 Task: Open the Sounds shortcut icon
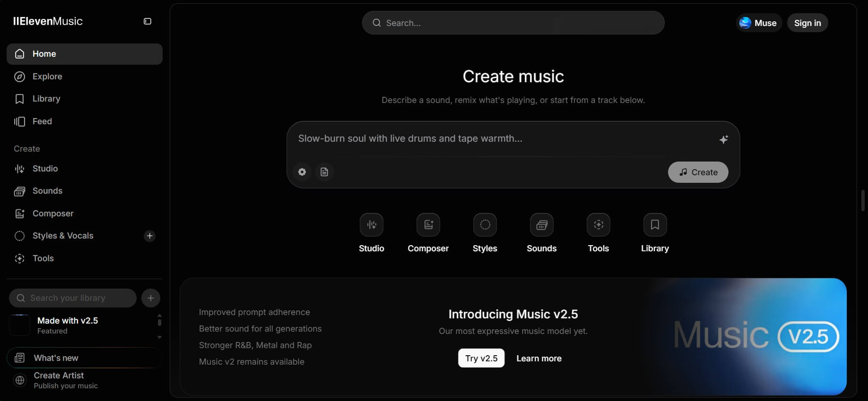542,225
